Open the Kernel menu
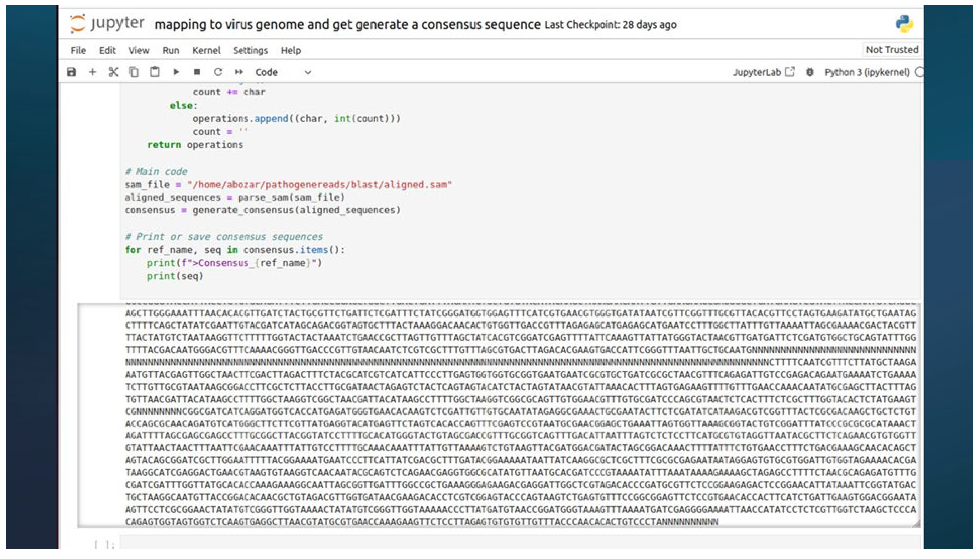Viewport: 980px width, 559px height. (x=207, y=50)
